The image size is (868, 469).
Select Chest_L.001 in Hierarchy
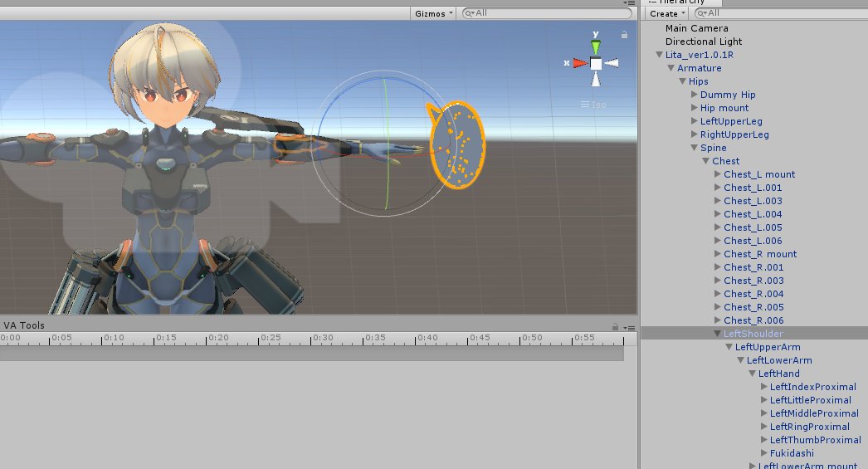[x=753, y=188]
